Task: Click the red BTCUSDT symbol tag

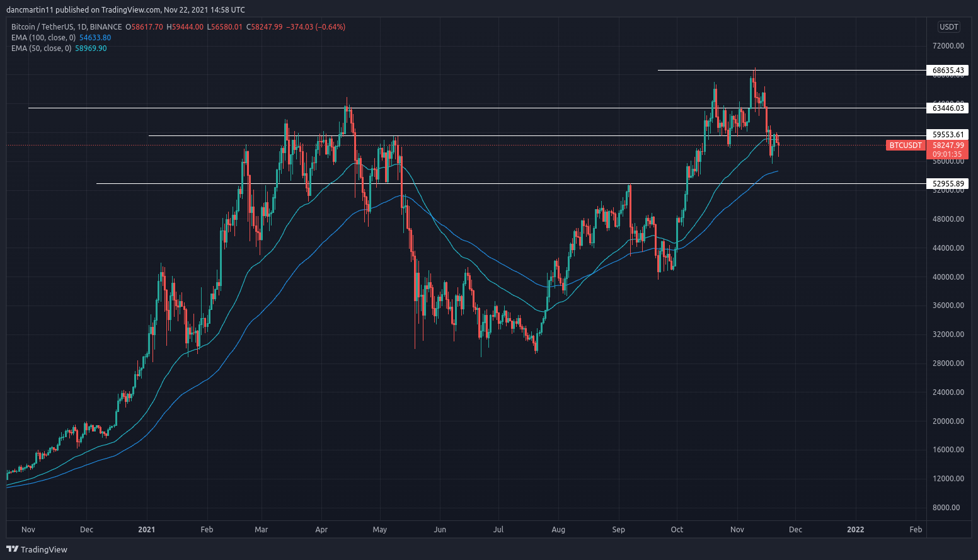Action: click(x=905, y=146)
